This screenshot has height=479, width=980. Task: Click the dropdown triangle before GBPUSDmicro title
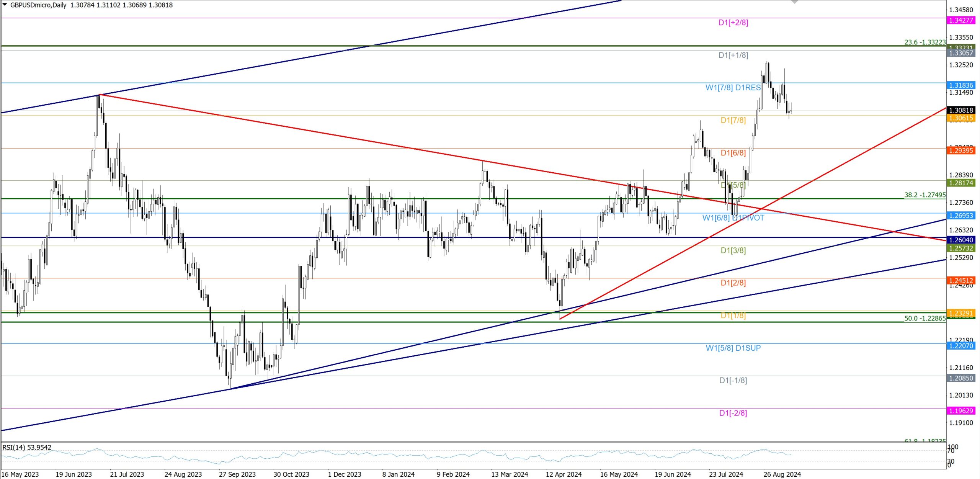[5, 5]
